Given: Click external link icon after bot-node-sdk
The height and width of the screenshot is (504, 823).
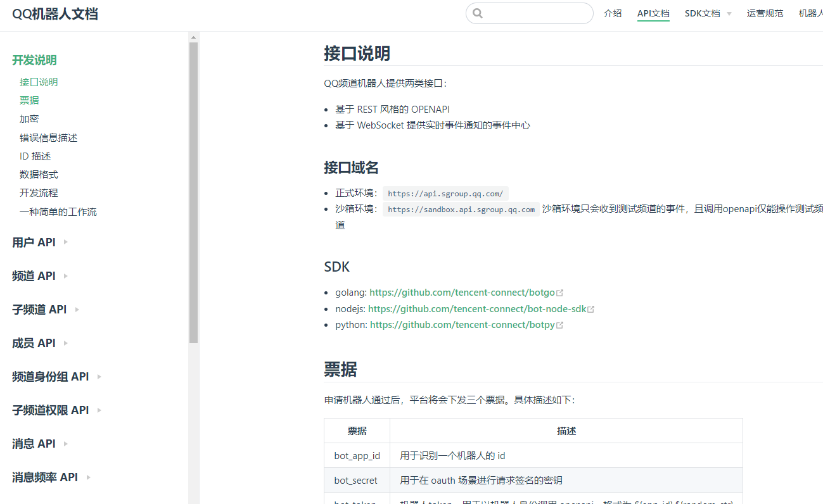Looking at the screenshot, I should 591,309.
